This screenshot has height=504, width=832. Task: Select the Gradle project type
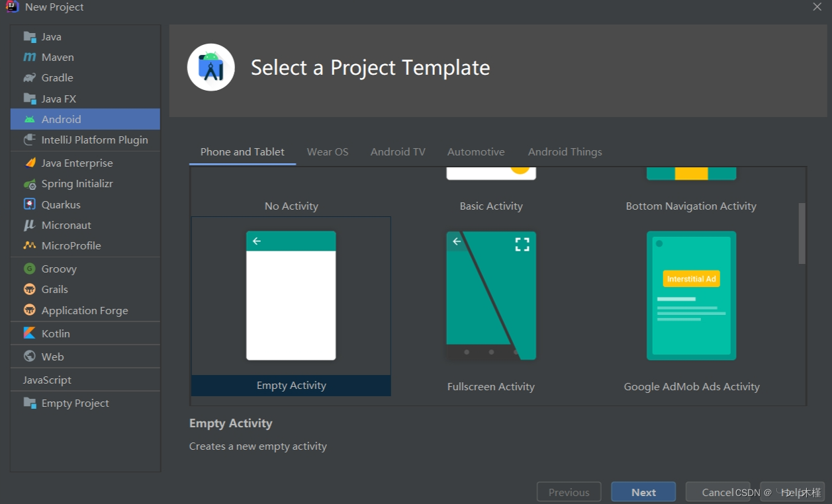coord(56,77)
